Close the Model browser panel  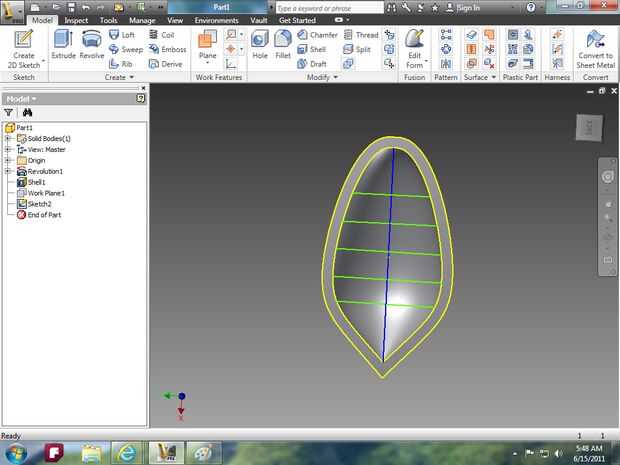[143, 88]
